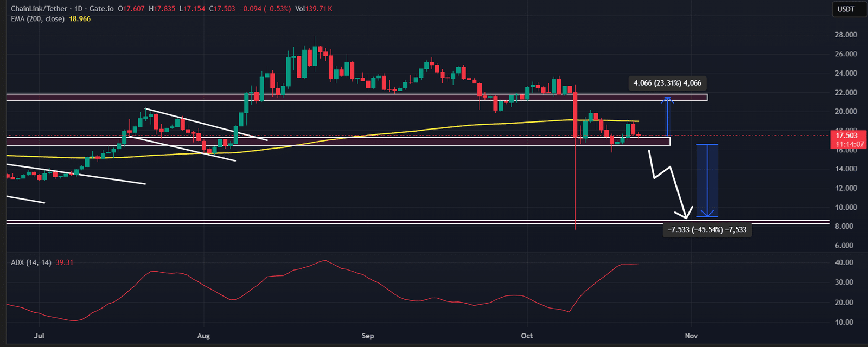Click the Nov label on time axis
Screen dimensions: 868x347
pos(691,336)
